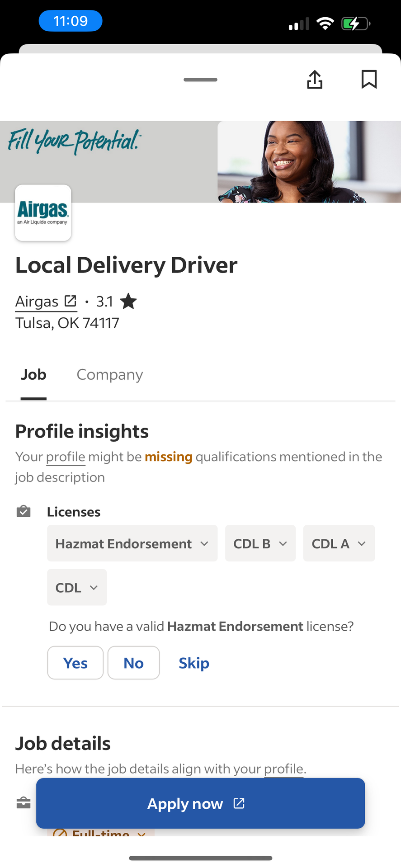Skip the Hazmat Endorsement question
This screenshot has height=868, width=401.
coord(194,663)
